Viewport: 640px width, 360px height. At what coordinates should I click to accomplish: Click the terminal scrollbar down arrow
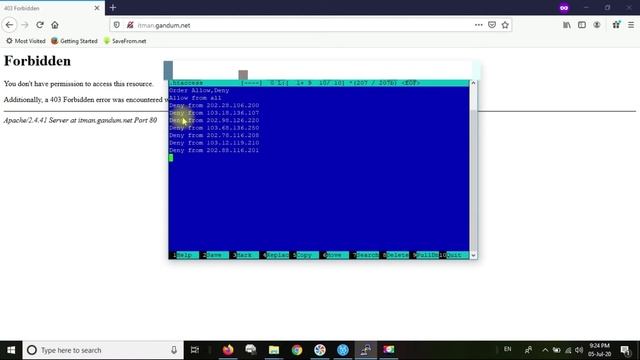473,256
